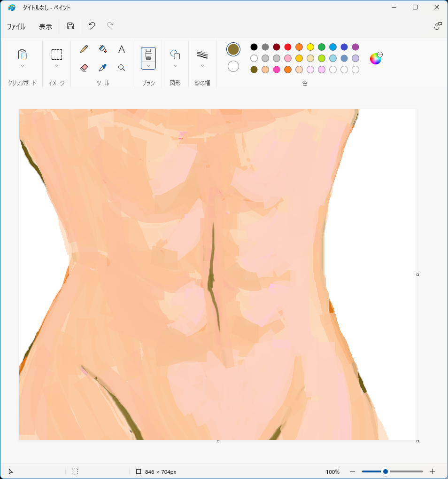Open the Edit colors wheel
Viewport: 448px width, 479px height.
click(376, 58)
